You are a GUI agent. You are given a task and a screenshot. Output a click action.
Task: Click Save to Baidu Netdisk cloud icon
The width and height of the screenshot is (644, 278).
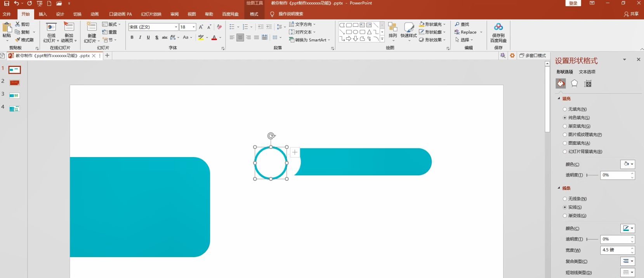[498, 27]
